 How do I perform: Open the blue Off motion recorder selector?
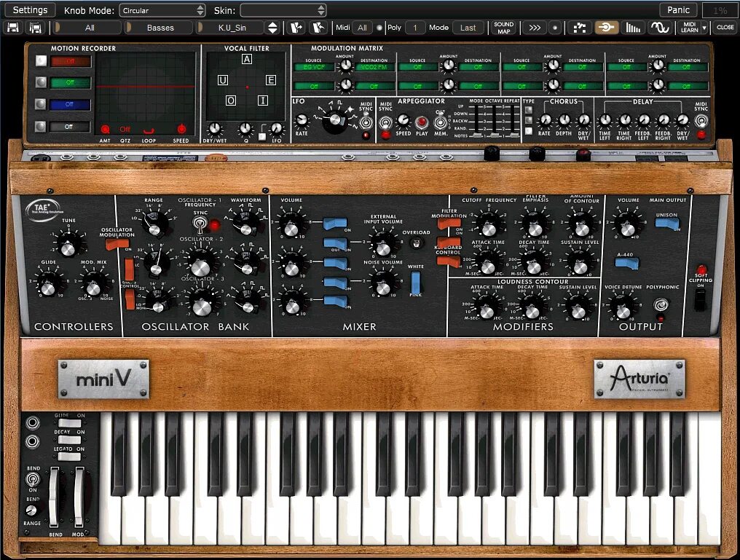coord(70,104)
